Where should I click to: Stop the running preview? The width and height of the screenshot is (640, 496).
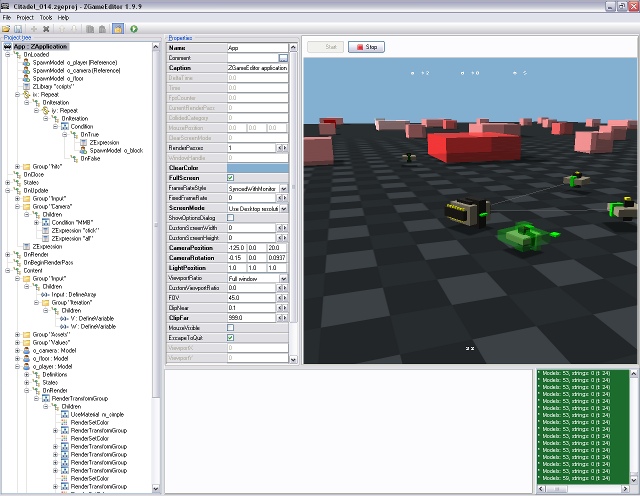pyautogui.click(x=366, y=47)
